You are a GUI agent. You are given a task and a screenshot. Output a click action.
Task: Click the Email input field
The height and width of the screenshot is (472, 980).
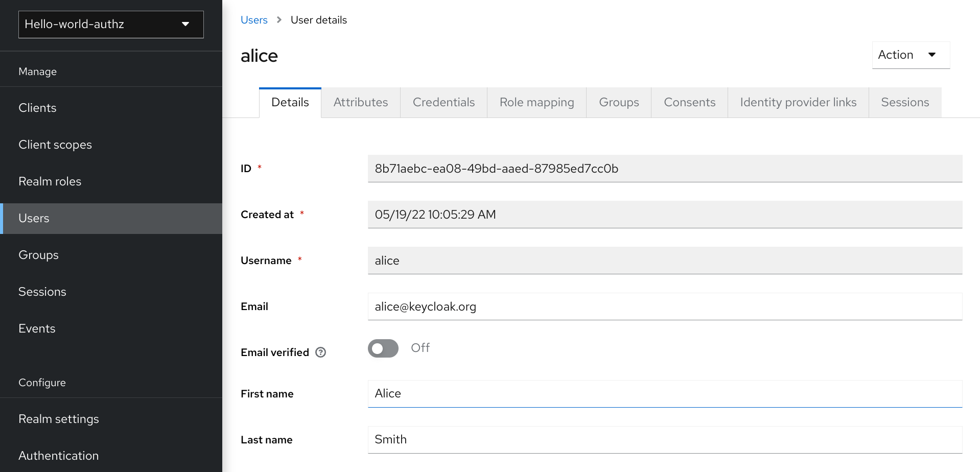664,306
